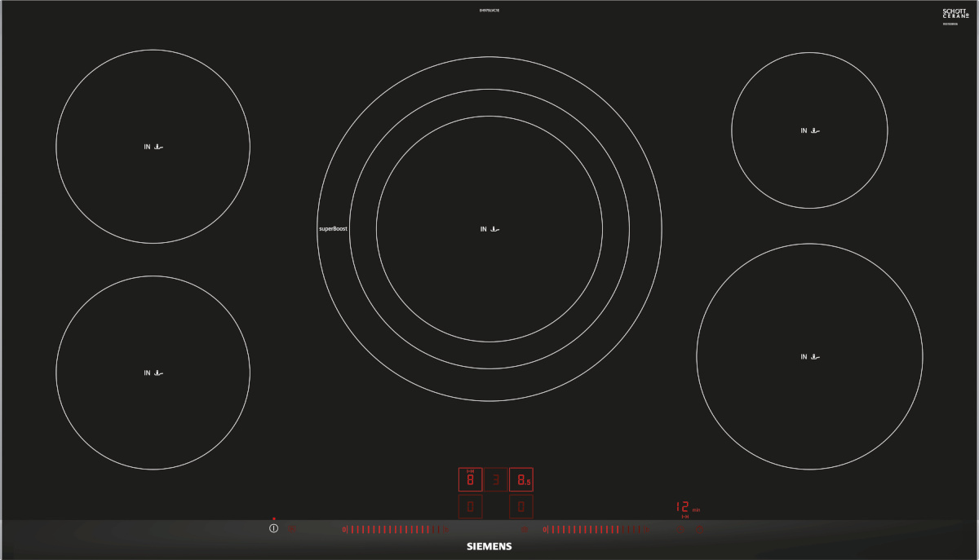Click the SIEMENS brand logo
Viewport: 979px width, 560px height.
(x=489, y=546)
